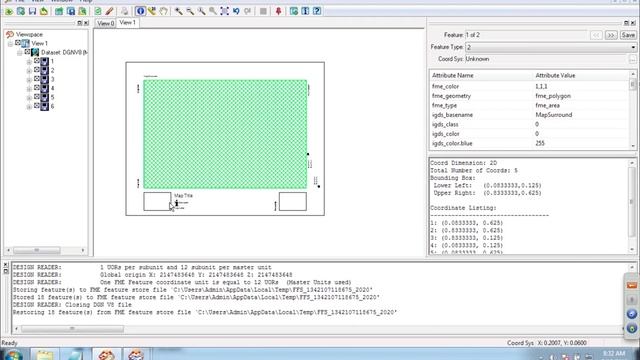Image resolution: width=640 pixels, height=360 pixels.
Task: Expand tree node 2
Action: click(x=29, y=71)
